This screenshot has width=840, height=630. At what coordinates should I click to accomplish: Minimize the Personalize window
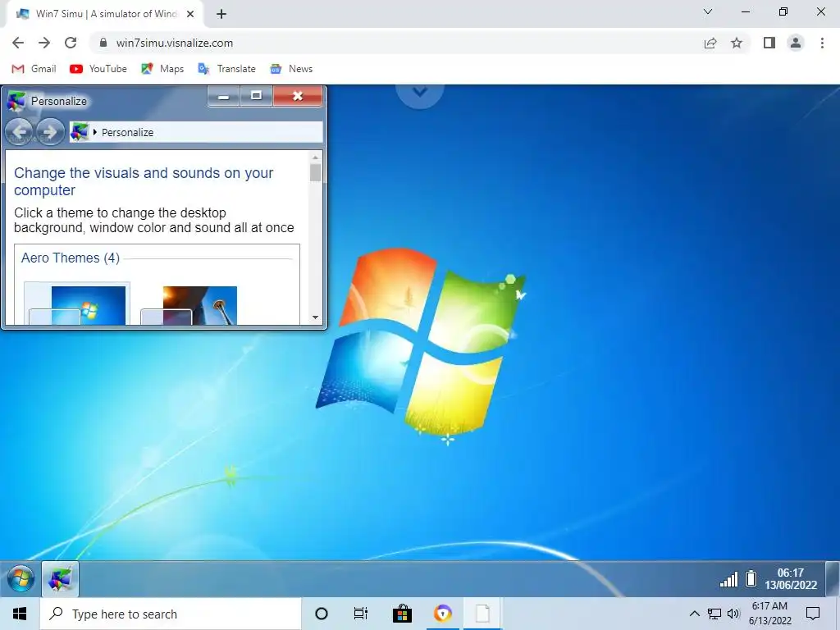pyautogui.click(x=223, y=96)
